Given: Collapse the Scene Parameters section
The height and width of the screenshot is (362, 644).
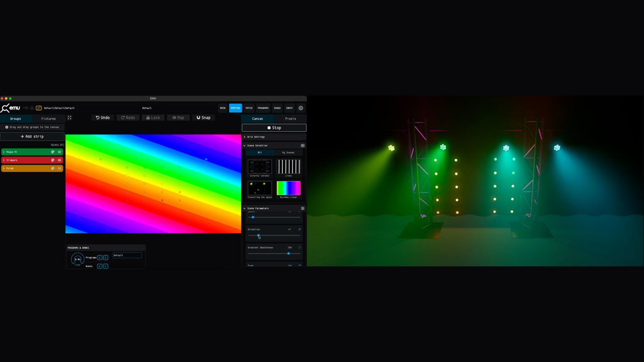Looking at the screenshot, I should [x=245, y=208].
